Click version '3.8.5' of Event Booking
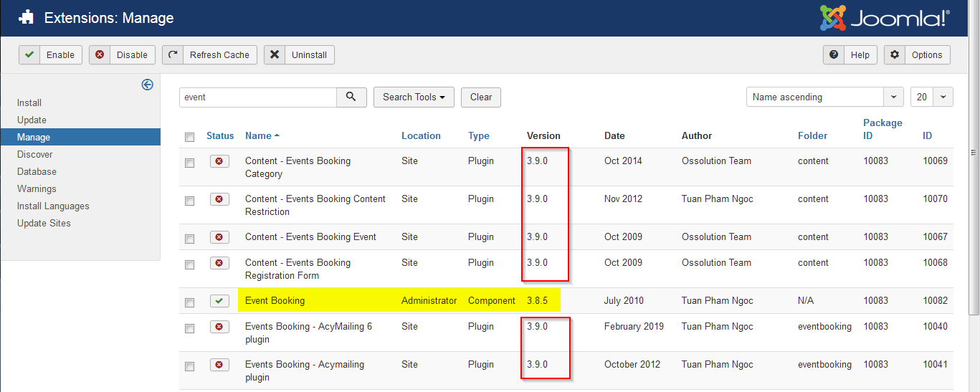The width and height of the screenshot is (980, 392). click(537, 300)
